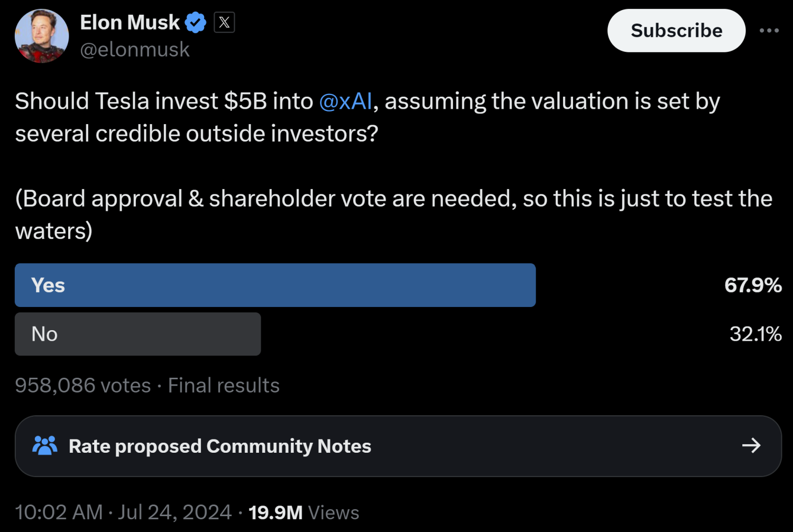Image resolution: width=793 pixels, height=532 pixels.
Task: Click the X affiliation badge next to name
Action: pyautogui.click(x=224, y=22)
